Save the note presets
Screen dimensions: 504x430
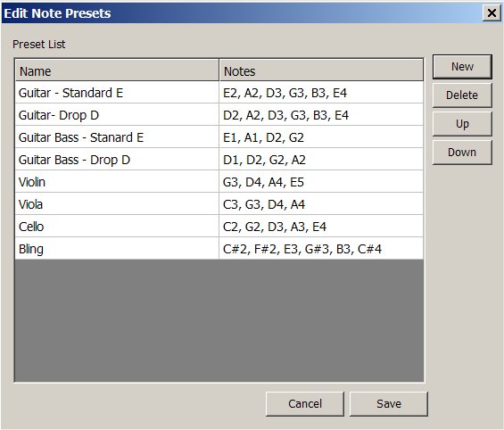pyautogui.click(x=389, y=403)
